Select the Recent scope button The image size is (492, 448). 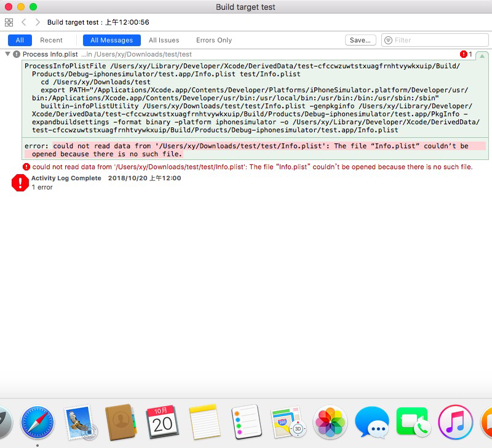pos(51,40)
